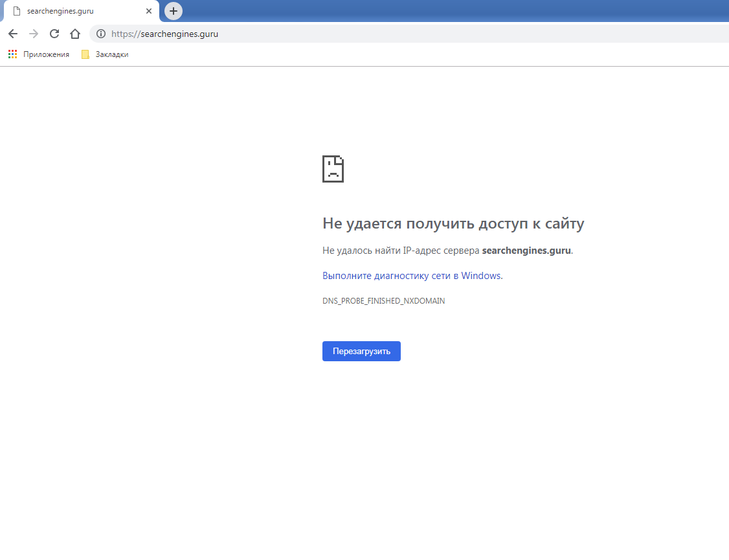This screenshot has width=729, height=560.
Task: Open the Windows network diagnostics link
Action: (412, 276)
